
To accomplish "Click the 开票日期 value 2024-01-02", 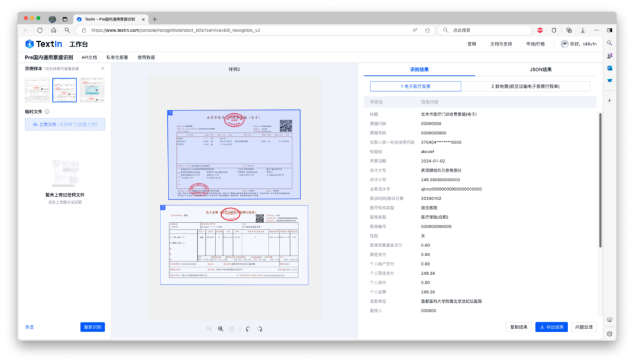I will click(433, 161).
